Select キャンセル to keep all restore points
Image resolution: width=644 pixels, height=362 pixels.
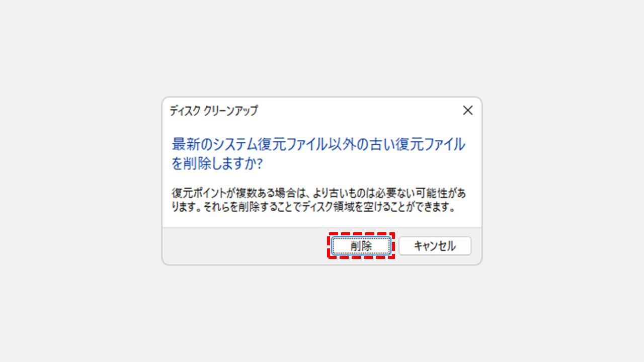coord(435,246)
